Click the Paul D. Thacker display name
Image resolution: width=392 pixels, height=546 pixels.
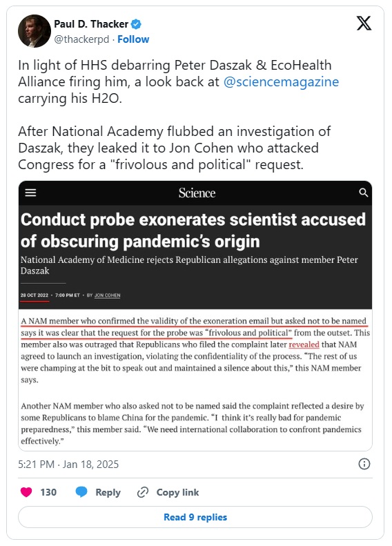coord(91,24)
